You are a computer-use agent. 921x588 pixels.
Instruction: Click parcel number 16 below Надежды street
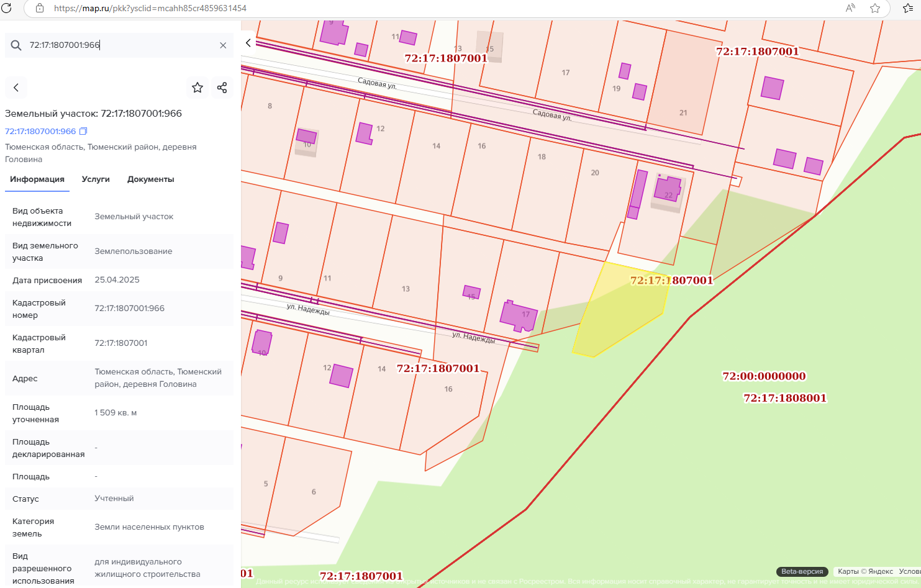(448, 389)
